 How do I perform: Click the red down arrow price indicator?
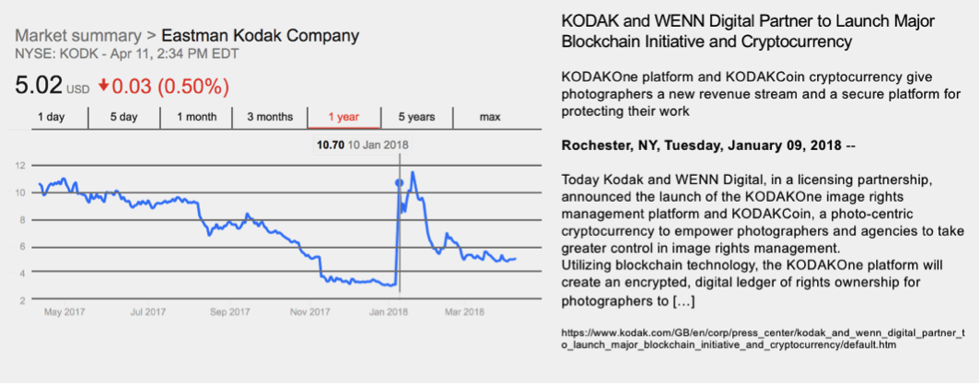tap(104, 87)
